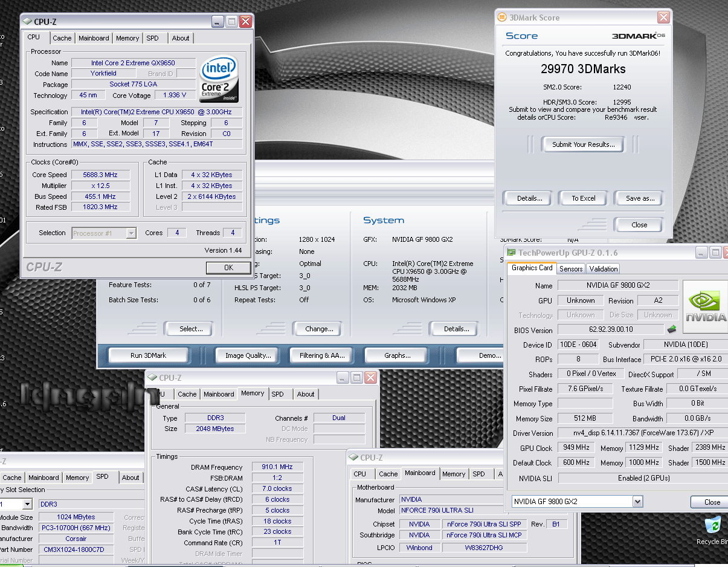Click the processor Name field in CPU-Z
The image size is (728, 567).
(x=134, y=63)
